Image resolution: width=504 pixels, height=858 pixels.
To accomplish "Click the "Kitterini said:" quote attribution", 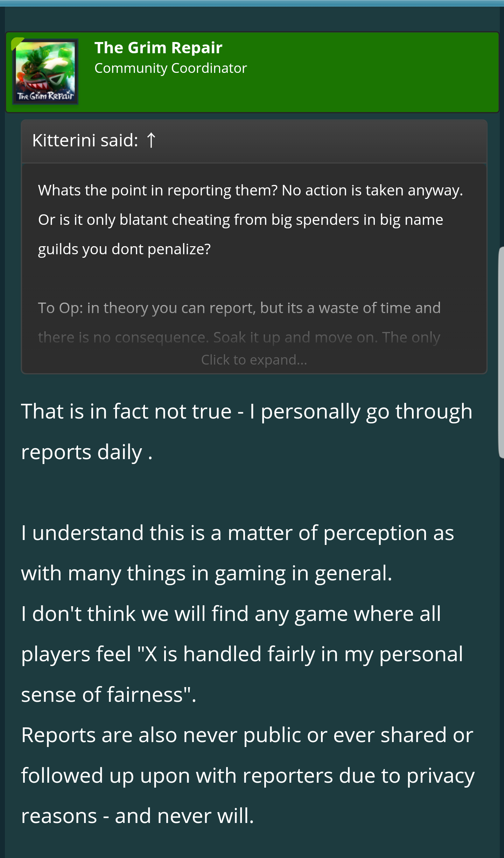I will 85,140.
